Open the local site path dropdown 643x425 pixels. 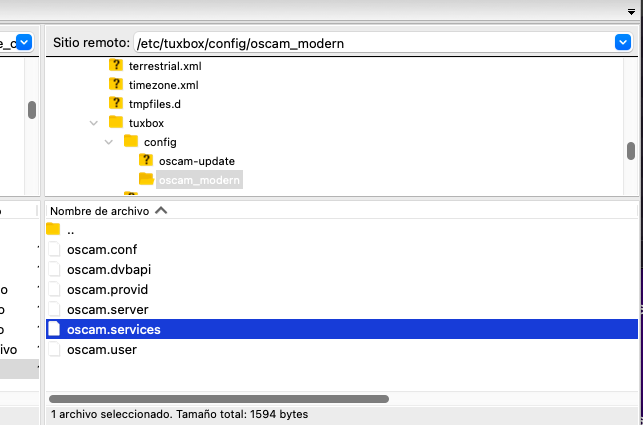tap(25, 43)
